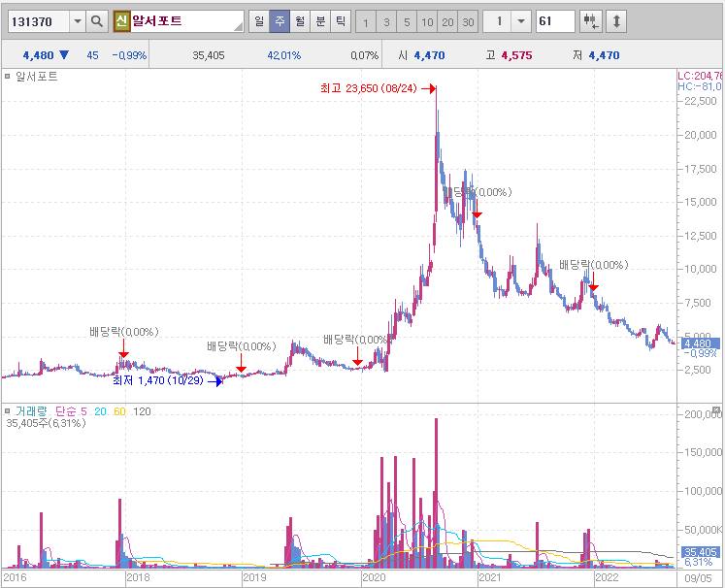Click the vertical expand arrows icon
This screenshot has width=725, height=588.
point(616,21)
